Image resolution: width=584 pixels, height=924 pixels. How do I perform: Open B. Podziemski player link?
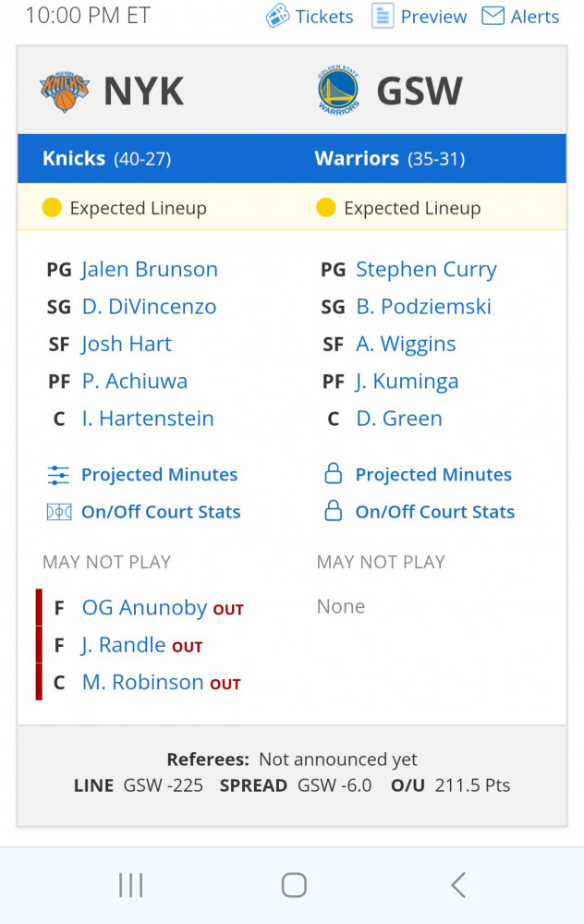(424, 307)
